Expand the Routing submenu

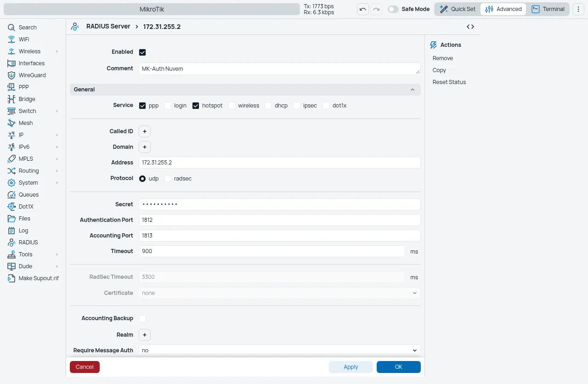coord(57,171)
